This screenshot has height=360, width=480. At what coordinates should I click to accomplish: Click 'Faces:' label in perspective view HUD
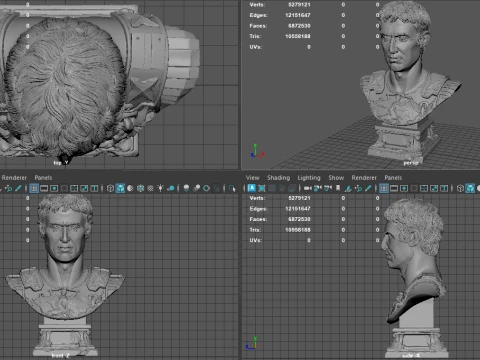point(258,26)
